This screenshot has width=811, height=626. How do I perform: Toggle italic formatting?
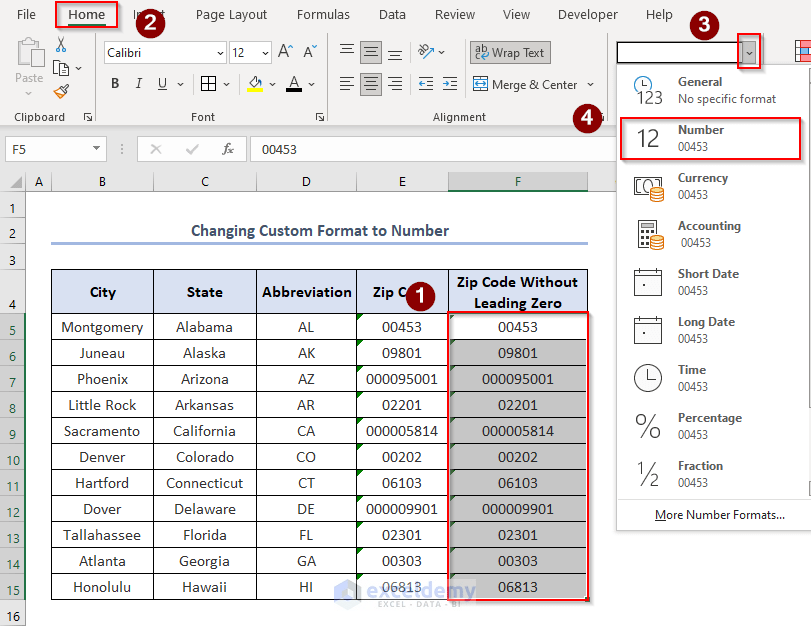(138, 83)
